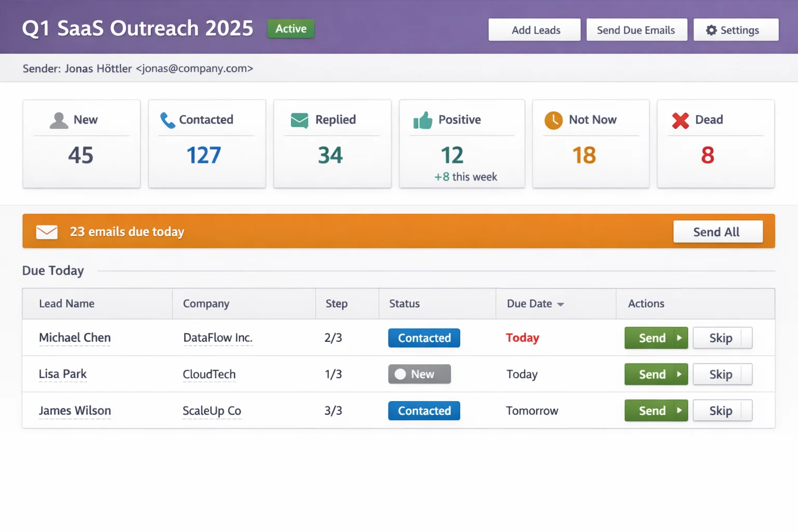Open Michael Chen's lead profile link
798x532 pixels.
(74, 338)
